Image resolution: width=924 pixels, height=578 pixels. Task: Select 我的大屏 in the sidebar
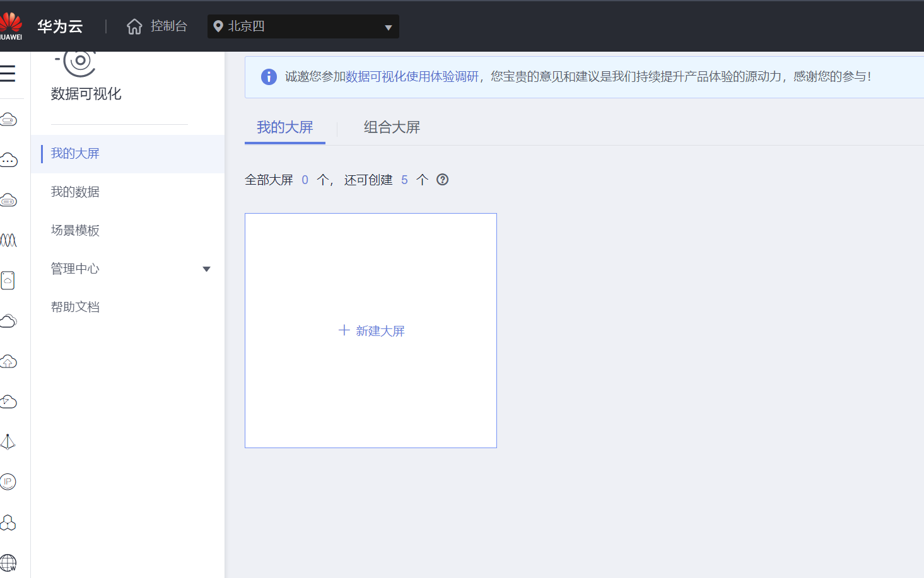pyautogui.click(x=127, y=154)
